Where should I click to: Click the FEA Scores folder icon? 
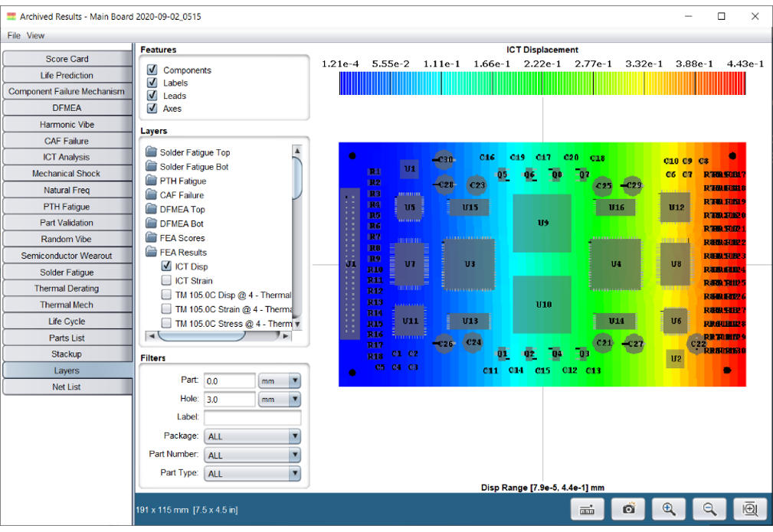(x=152, y=238)
